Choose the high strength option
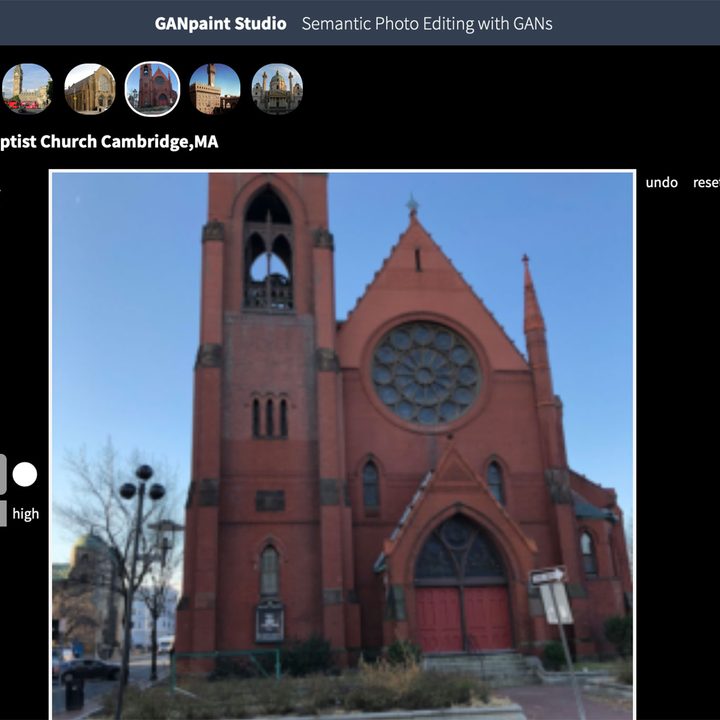Screen dimensions: 720x720 click(x=26, y=514)
